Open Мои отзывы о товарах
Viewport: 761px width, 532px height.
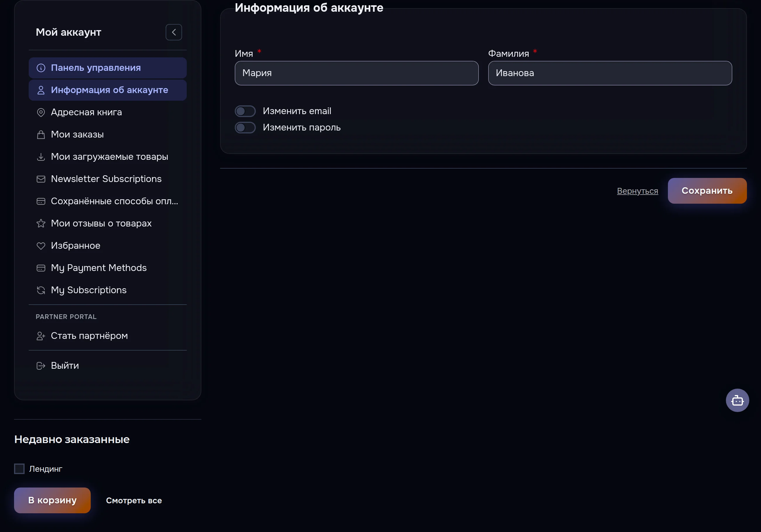(x=108, y=223)
